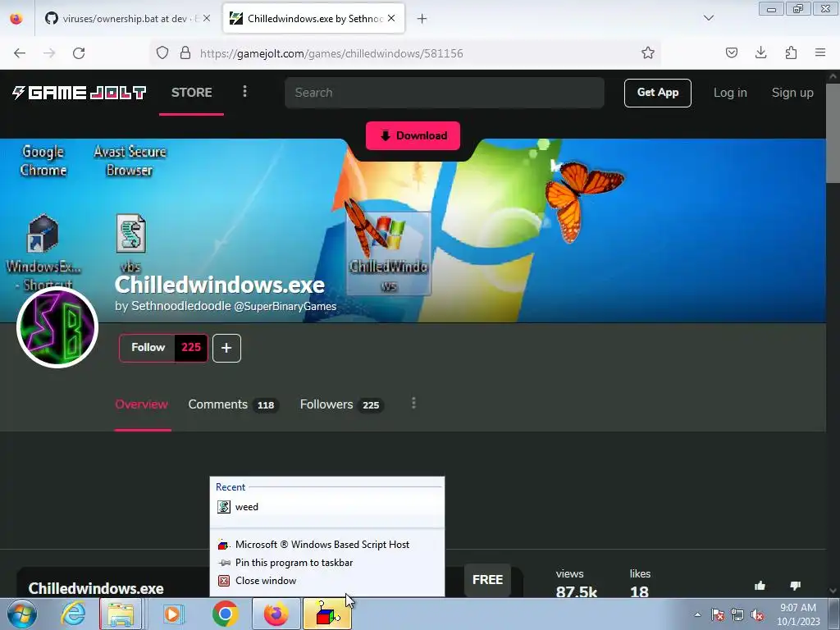Screen dimensions: 840x630
Task: Click the FREE price label
Action: 487,580
